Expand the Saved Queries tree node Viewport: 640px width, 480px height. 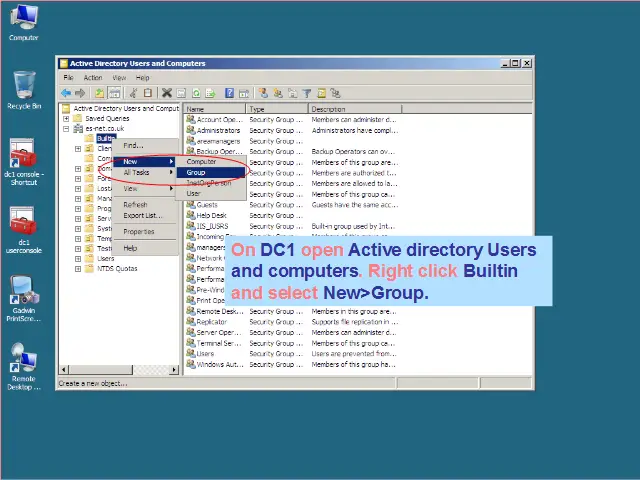tap(66, 118)
